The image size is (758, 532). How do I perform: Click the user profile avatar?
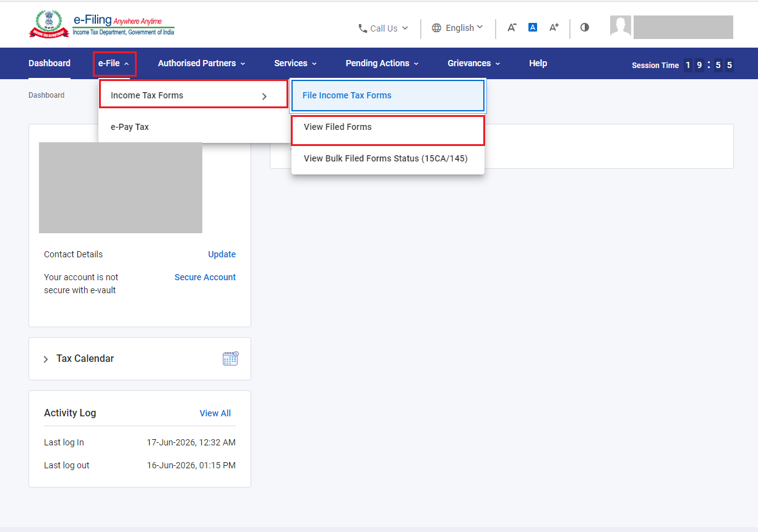[620, 27]
